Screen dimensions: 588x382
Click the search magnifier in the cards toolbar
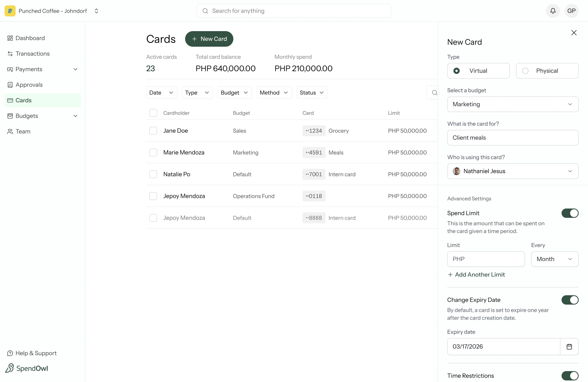tap(435, 92)
